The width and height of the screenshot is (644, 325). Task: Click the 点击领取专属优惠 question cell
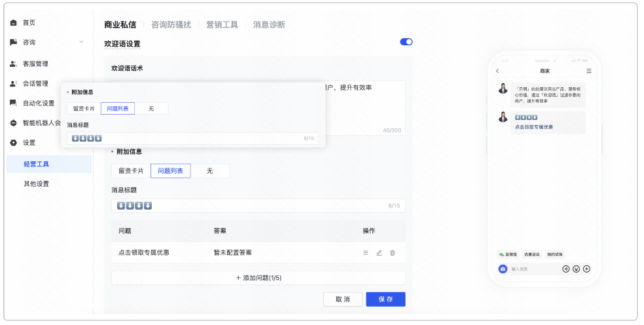coord(144,252)
